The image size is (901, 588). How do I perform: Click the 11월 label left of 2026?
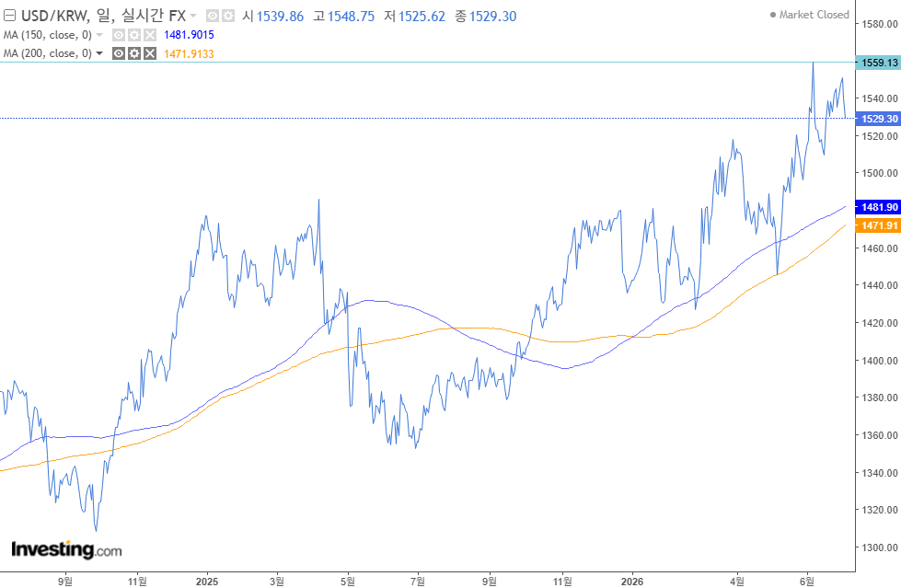[x=562, y=582]
